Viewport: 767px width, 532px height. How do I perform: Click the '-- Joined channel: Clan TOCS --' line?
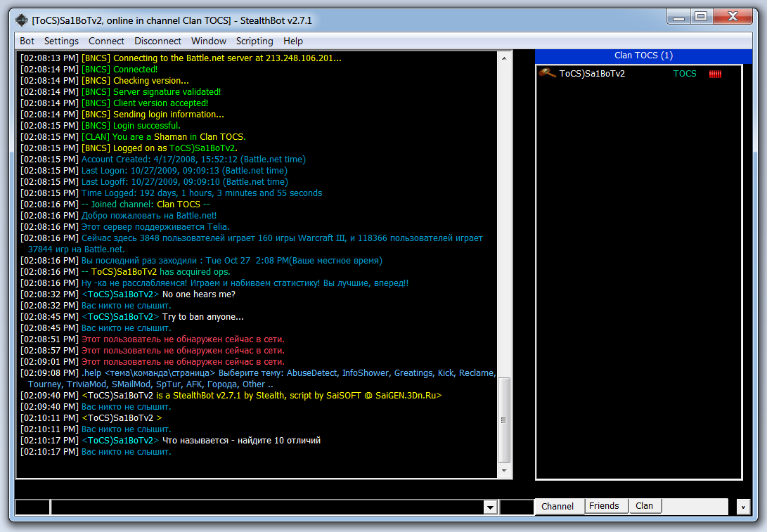tap(115, 205)
